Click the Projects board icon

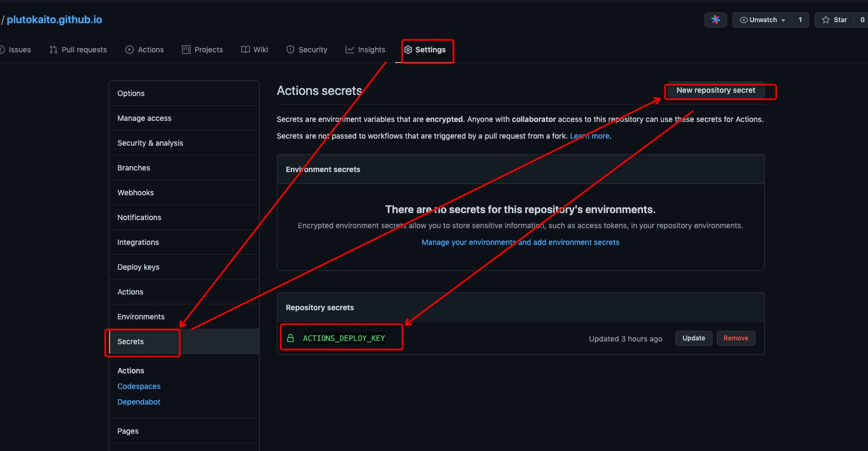point(186,50)
